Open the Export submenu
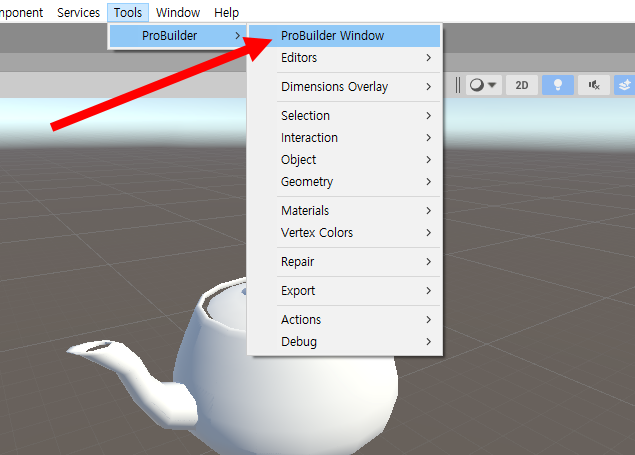Image resolution: width=635 pixels, height=455 pixels. click(x=344, y=291)
